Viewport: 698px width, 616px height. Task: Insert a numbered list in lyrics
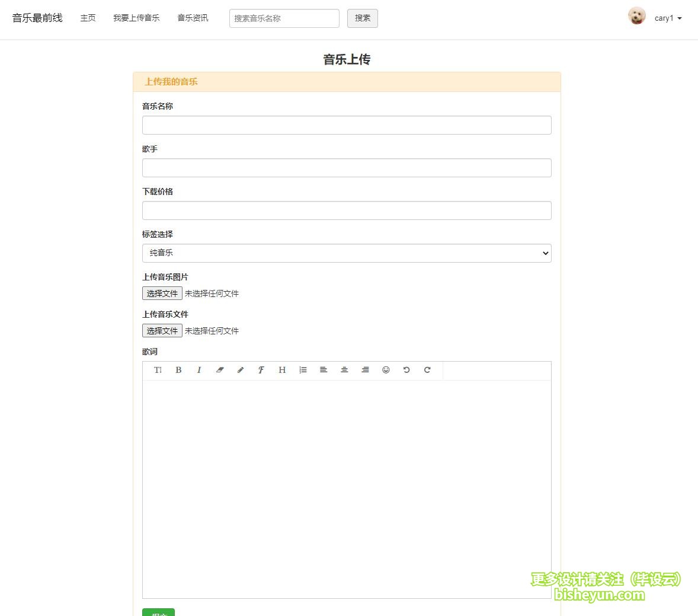coord(303,370)
